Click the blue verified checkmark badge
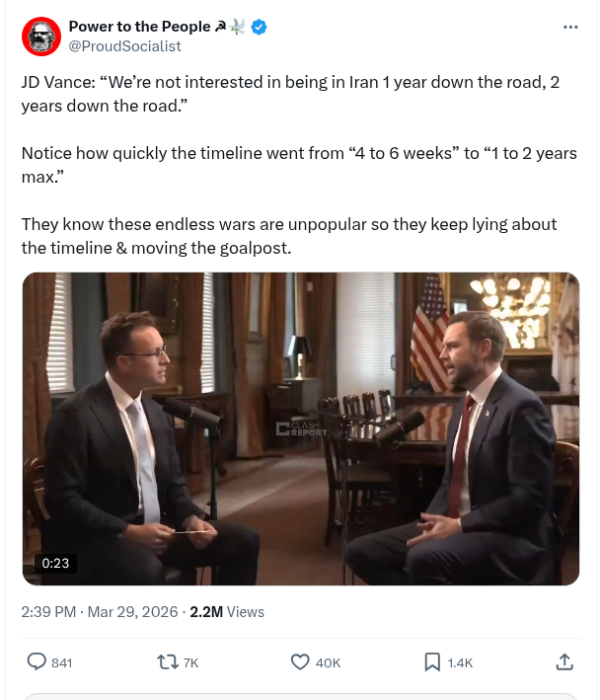This screenshot has width=600, height=700. tap(259, 28)
